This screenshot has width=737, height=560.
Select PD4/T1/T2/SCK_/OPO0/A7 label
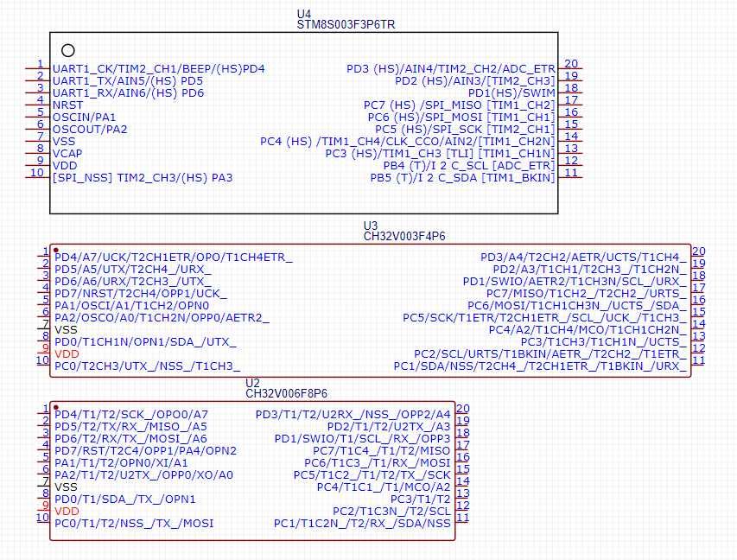(x=131, y=415)
